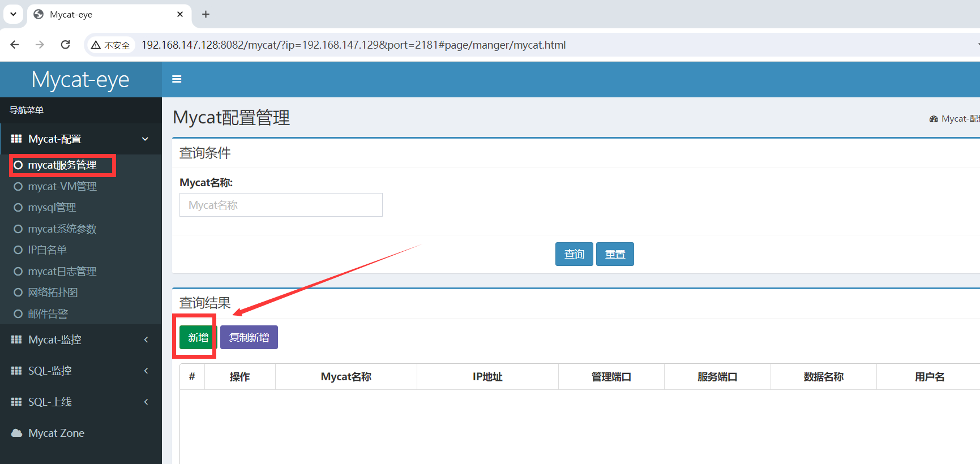Screen dimensions: 980x464
Task: Click the Mycat配置管理 page title
Action: (232, 118)
